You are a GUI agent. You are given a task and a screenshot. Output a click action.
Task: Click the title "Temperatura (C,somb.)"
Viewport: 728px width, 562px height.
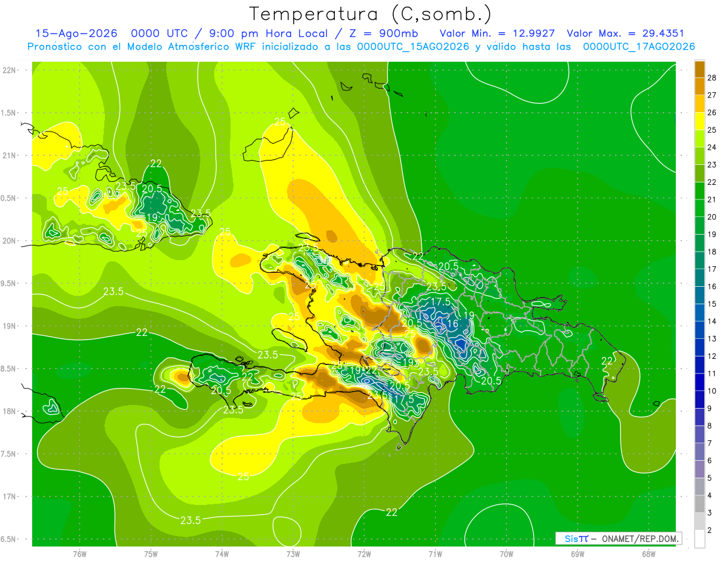click(x=370, y=15)
